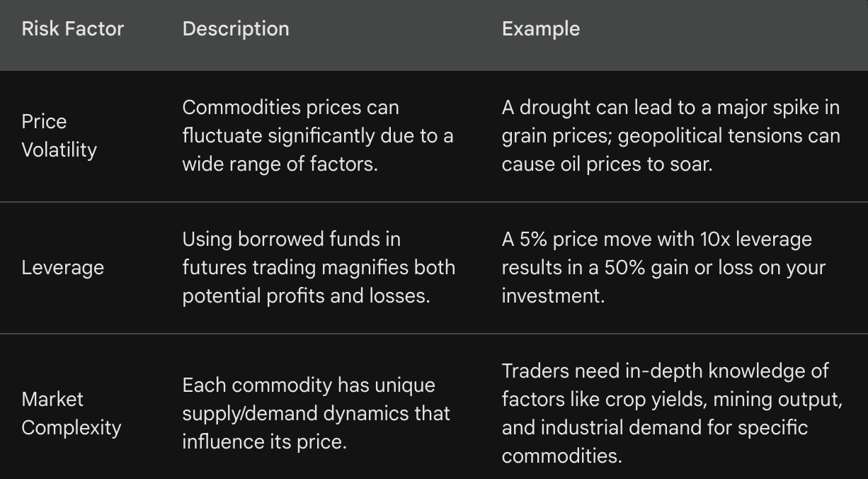Click the unique supply/demand dynamics description
Image resolution: width=868 pixels, height=479 pixels.
[316, 413]
